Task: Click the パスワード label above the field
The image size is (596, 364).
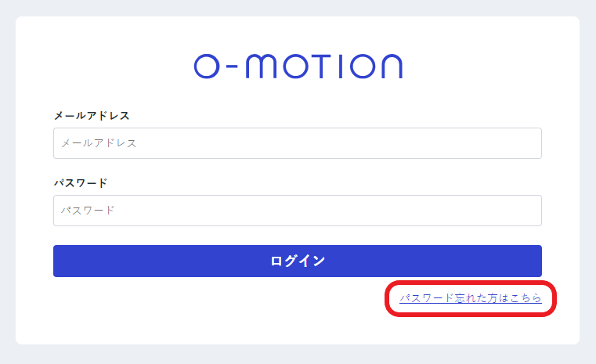Action: tap(81, 183)
